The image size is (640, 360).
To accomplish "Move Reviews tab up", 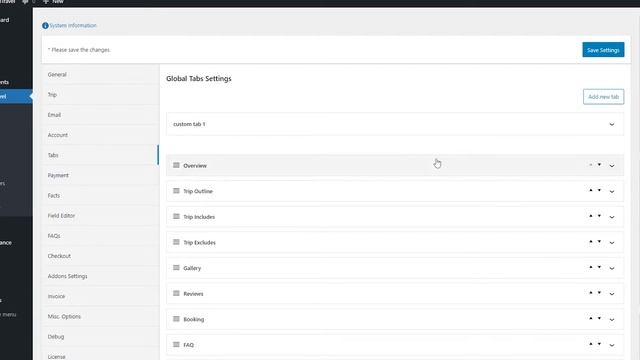I will (591, 293).
